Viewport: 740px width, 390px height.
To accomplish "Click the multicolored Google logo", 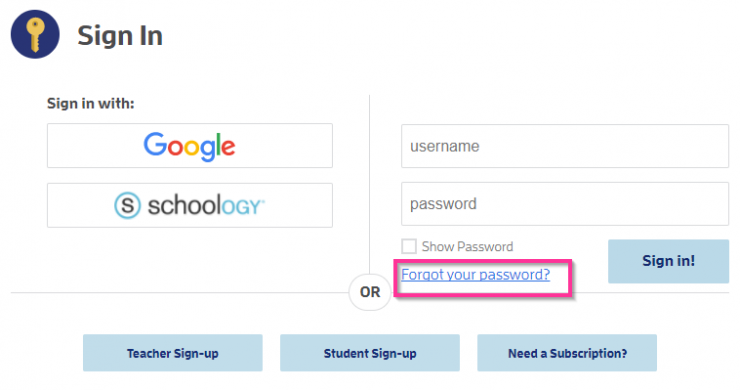I will pyautogui.click(x=189, y=146).
